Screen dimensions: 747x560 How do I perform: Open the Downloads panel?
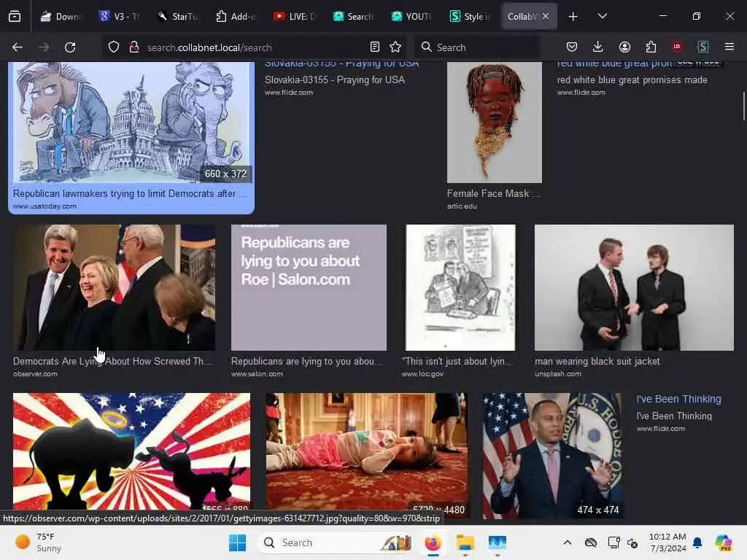coord(598,47)
